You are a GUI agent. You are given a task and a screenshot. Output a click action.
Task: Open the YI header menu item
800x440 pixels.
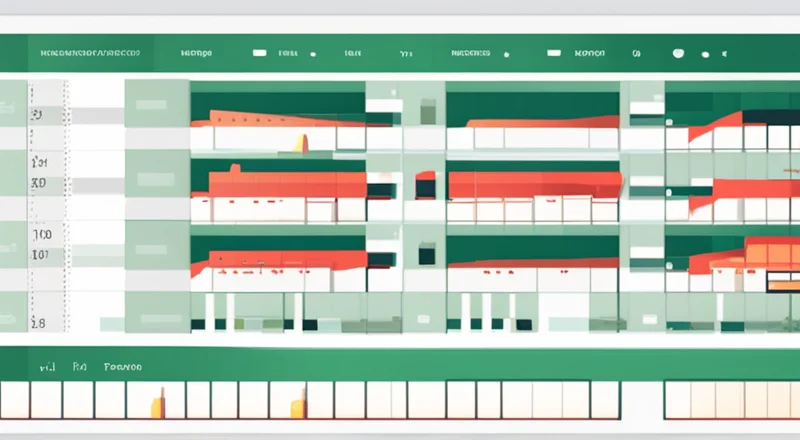point(405,50)
